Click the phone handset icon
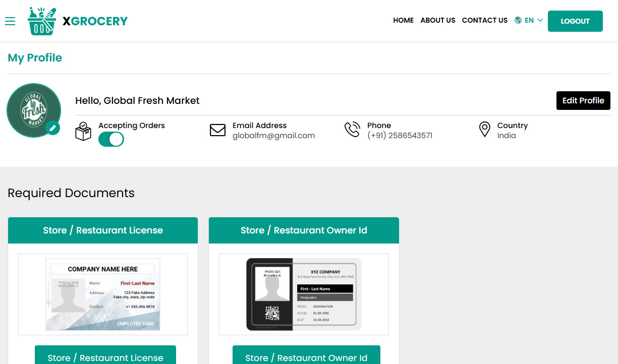The width and height of the screenshot is (618, 364). 353,130
